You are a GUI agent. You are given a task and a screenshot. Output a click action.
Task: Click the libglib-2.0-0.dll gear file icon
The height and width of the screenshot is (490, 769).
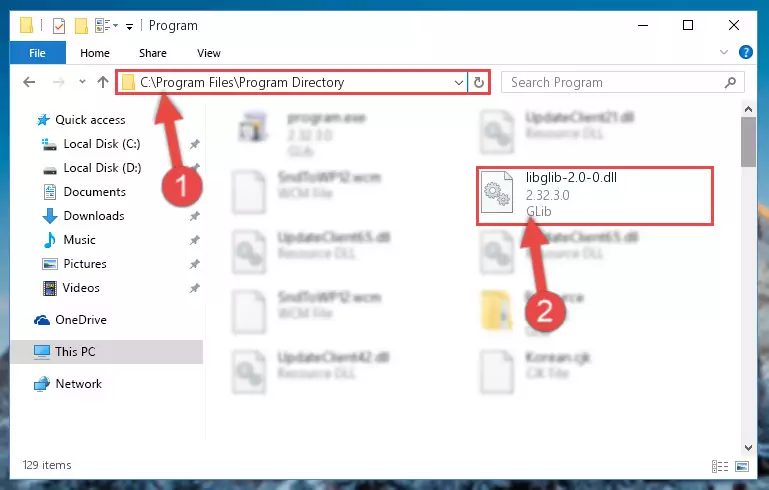(496, 192)
